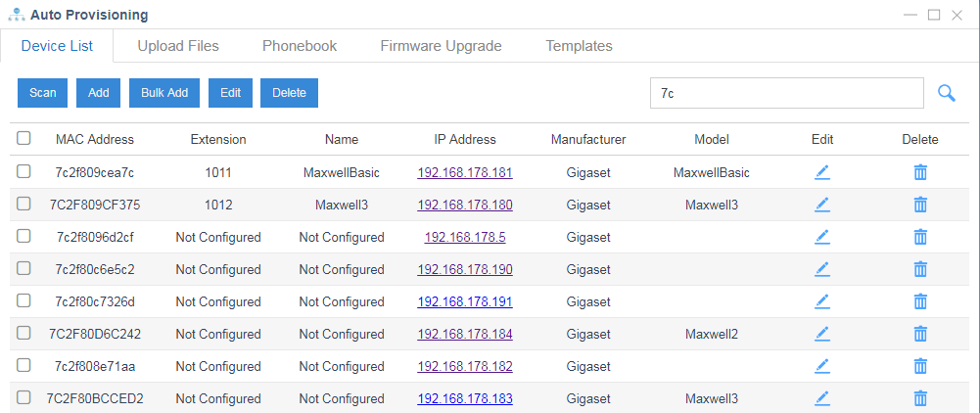The image size is (980, 413).
Task: Select MaxwellBasic name cell
Action: [x=342, y=172]
